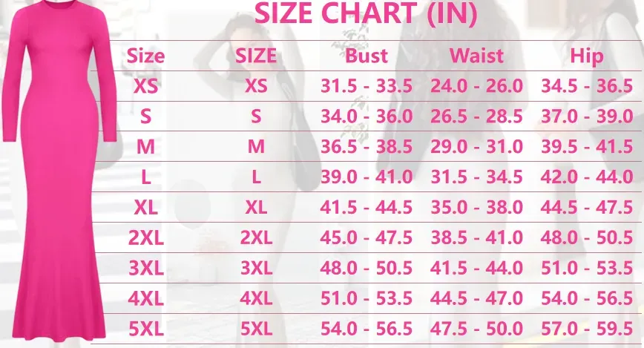644x348 pixels.
Task: Click the XS bust value 31.5 - 33.5
Action: [366, 86]
